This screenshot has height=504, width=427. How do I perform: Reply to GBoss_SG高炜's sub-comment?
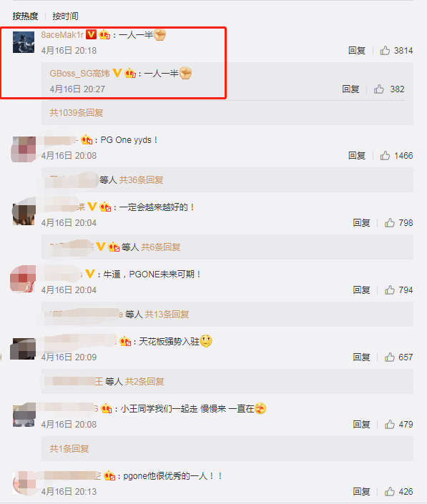tap(350, 89)
